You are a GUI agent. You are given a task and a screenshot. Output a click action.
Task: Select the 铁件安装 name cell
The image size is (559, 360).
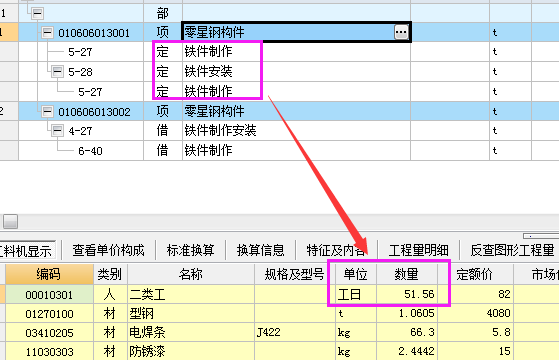point(296,71)
